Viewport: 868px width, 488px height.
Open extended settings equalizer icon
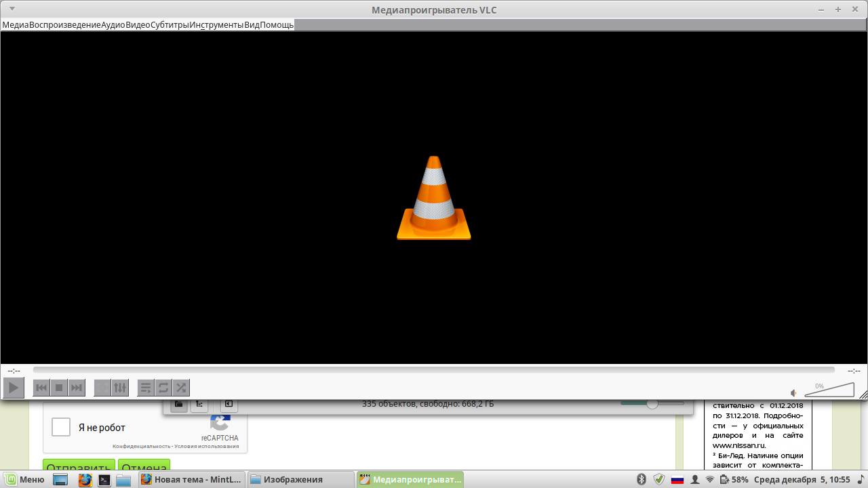pos(120,388)
